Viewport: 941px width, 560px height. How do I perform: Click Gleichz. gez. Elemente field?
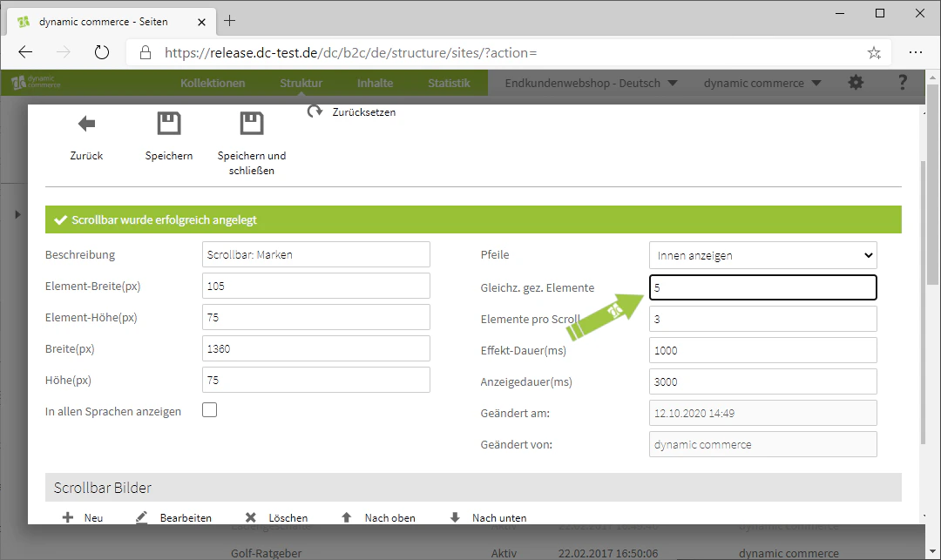click(x=762, y=287)
